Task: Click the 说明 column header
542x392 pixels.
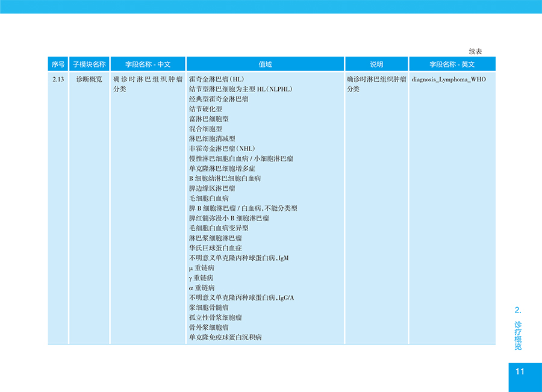Action: pos(376,64)
